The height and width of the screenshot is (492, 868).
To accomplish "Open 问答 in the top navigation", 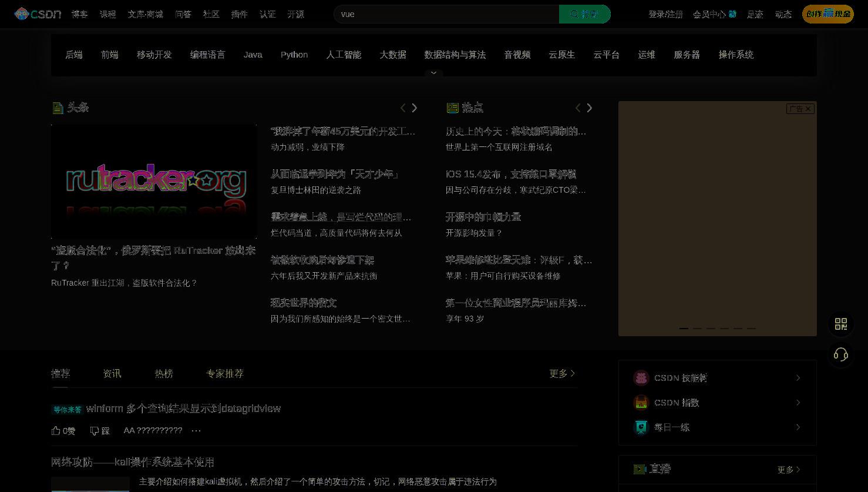I will point(183,14).
